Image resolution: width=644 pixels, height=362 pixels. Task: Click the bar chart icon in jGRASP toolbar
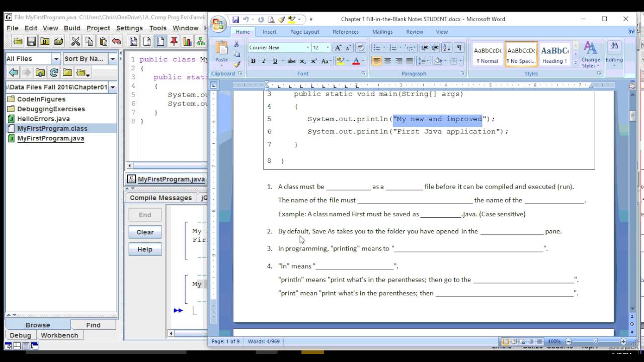point(188,42)
